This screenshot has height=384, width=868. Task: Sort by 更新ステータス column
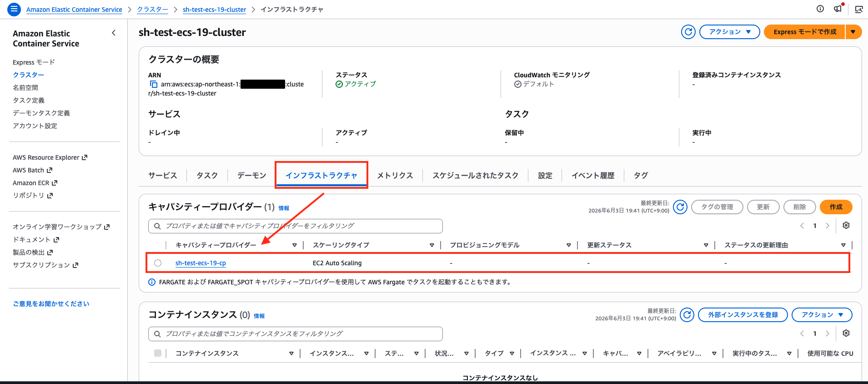706,245
